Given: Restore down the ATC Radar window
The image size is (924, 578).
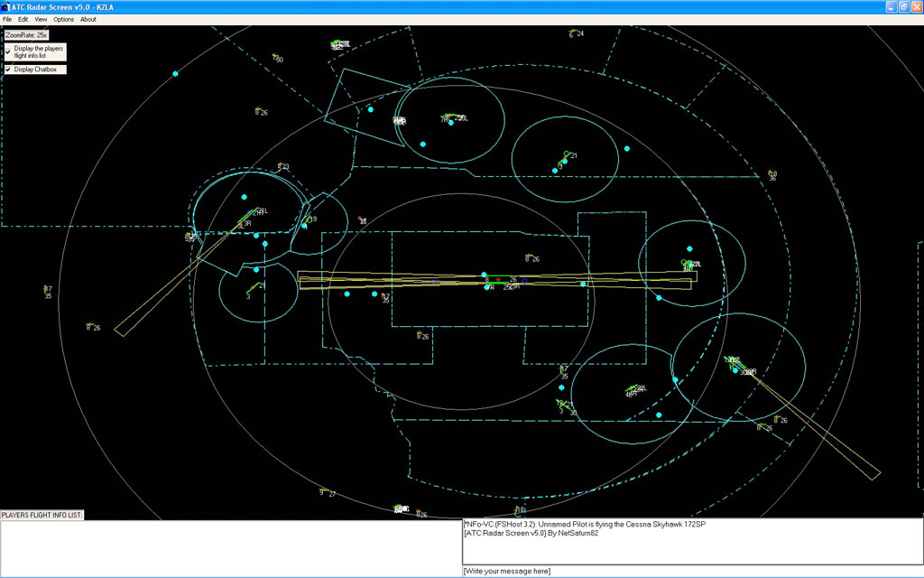Looking at the screenshot, I should (x=902, y=6).
